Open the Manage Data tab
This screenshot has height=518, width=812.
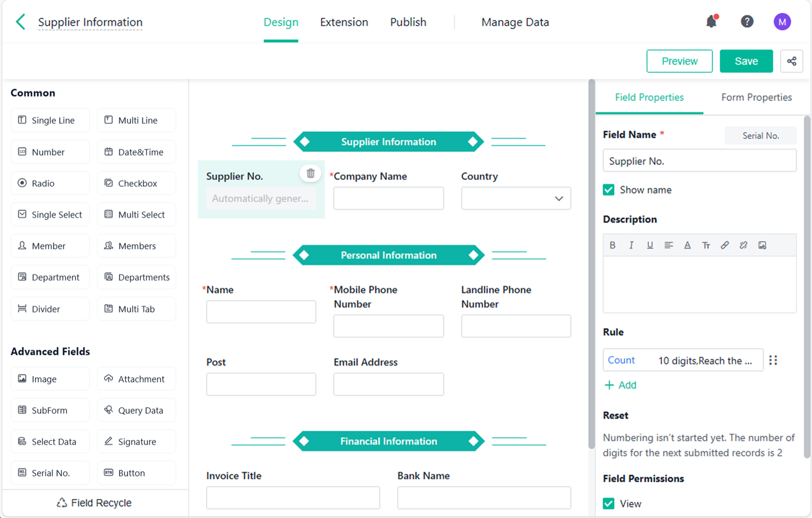tap(515, 22)
